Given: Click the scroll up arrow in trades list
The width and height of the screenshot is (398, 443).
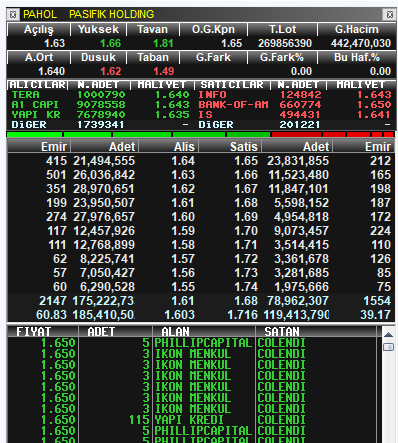Looking at the screenshot, I should (x=388, y=335).
